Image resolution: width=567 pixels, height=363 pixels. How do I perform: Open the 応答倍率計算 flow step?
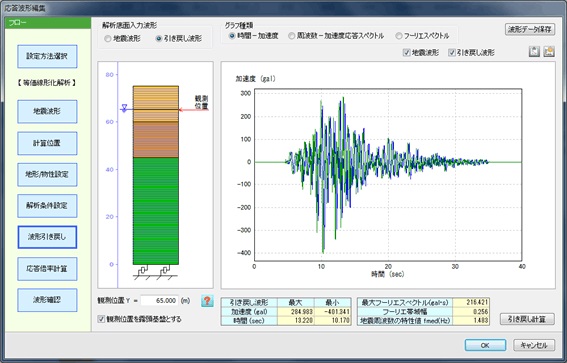tap(47, 269)
